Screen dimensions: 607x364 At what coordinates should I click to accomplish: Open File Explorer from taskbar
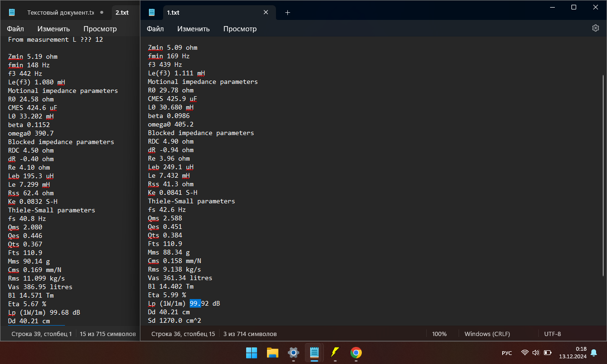pyautogui.click(x=272, y=353)
